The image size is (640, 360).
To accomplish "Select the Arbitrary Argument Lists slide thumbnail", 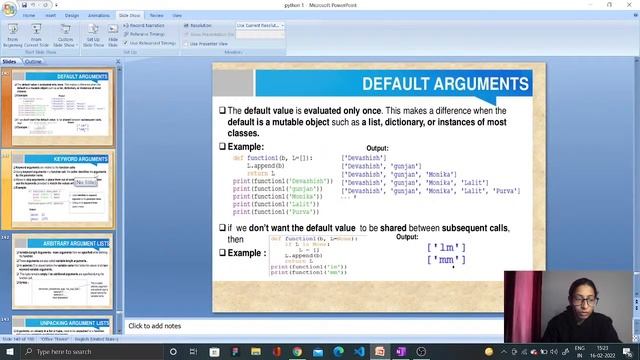I will coord(62,271).
